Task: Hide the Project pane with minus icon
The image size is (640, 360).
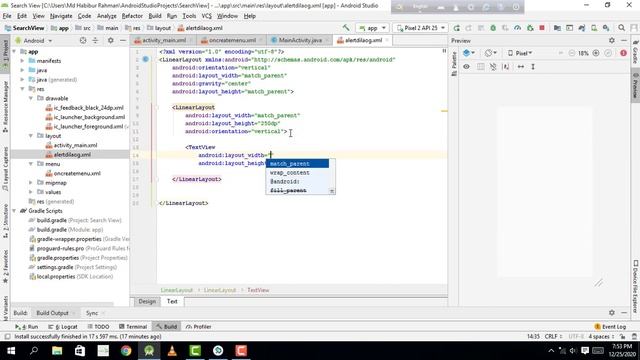Action: coord(122,40)
